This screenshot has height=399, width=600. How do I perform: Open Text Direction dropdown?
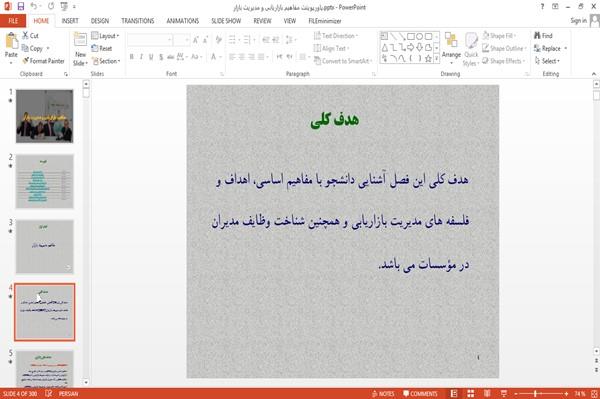pos(336,36)
